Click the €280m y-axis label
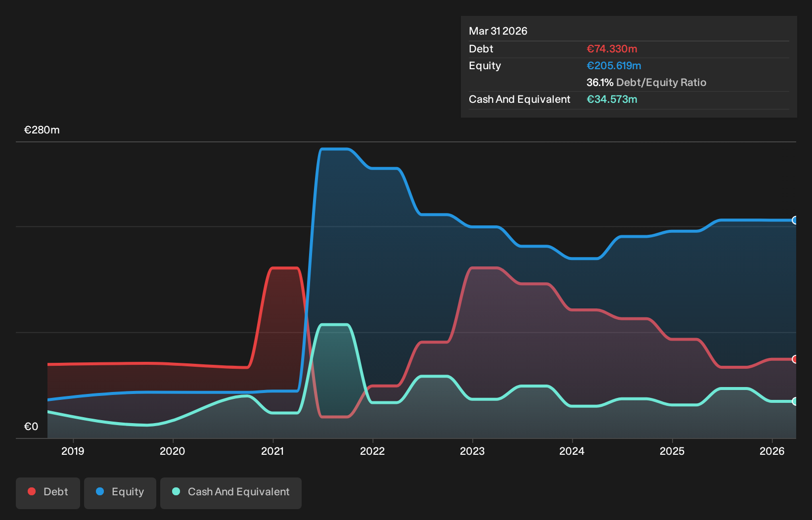 [42, 130]
